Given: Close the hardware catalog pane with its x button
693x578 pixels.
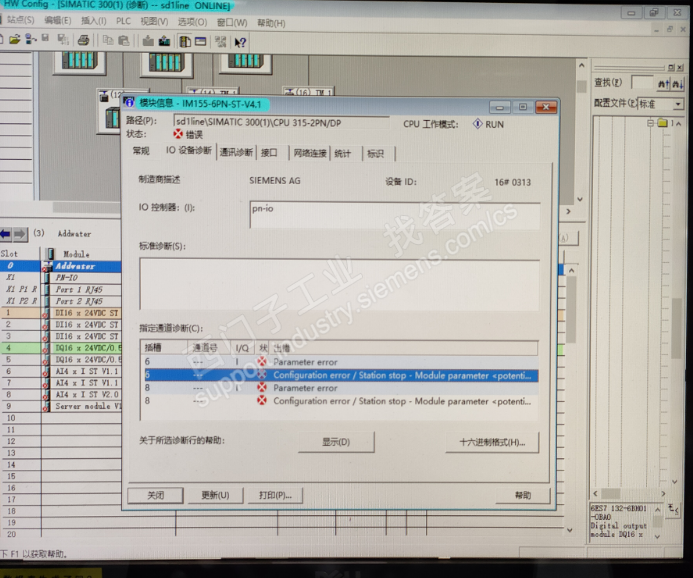Looking at the screenshot, I should pyautogui.click(x=680, y=68).
